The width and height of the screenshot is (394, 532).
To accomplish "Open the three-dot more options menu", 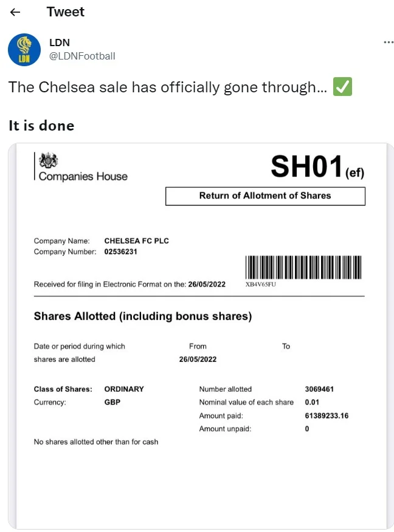I will pos(389,43).
